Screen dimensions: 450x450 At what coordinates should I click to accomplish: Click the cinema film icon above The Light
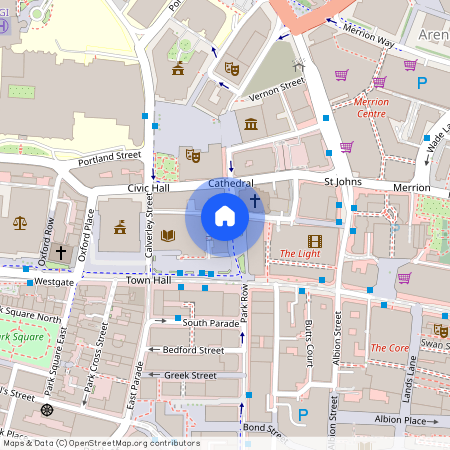click(x=315, y=241)
